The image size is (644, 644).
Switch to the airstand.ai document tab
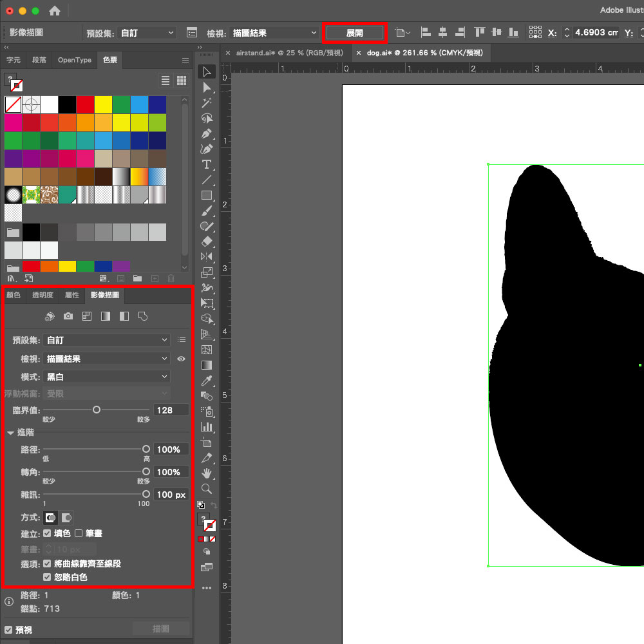pyautogui.click(x=290, y=52)
